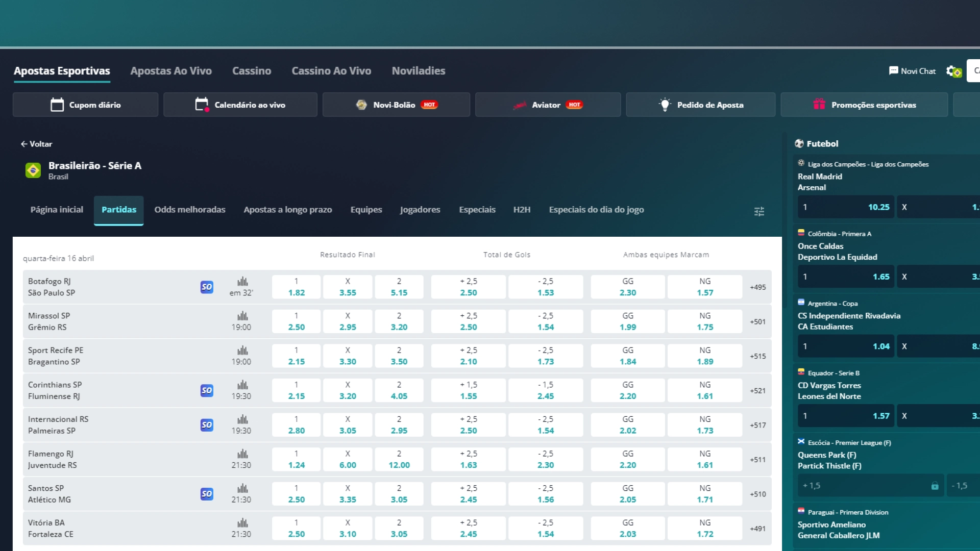
Task: Click the Futebol soccer ball icon
Action: tap(799, 144)
